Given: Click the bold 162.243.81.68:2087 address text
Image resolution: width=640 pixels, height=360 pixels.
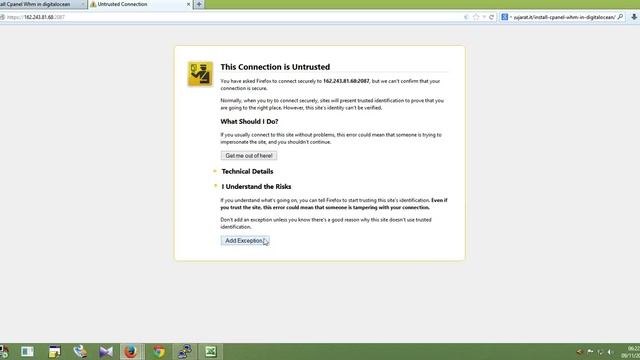Looking at the screenshot, I should pyautogui.click(x=346, y=81).
